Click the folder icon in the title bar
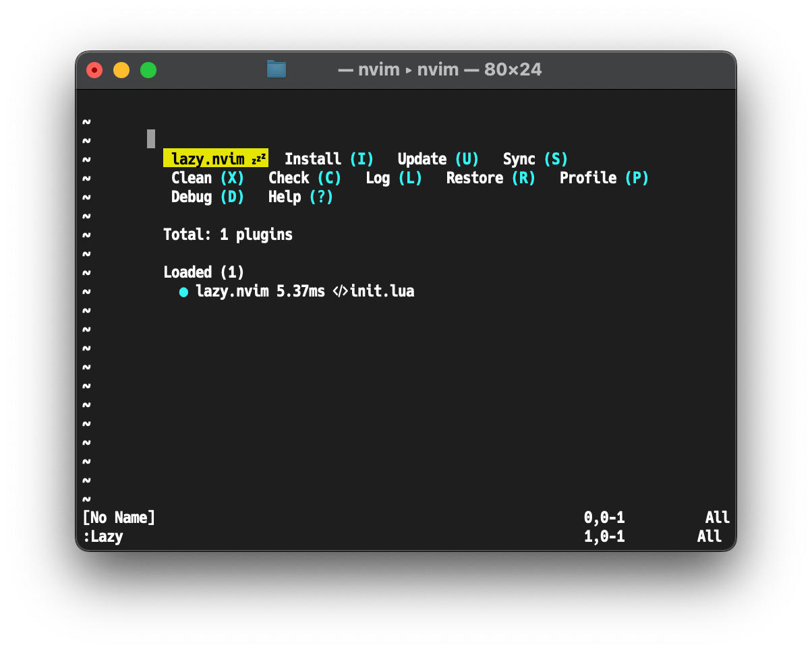The width and height of the screenshot is (812, 651). [x=277, y=69]
